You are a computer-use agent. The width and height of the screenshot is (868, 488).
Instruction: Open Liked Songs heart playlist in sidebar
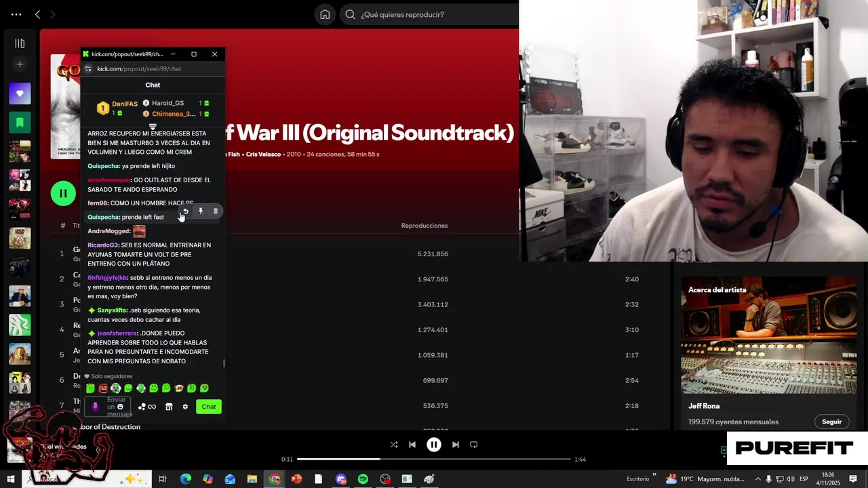coord(20,94)
